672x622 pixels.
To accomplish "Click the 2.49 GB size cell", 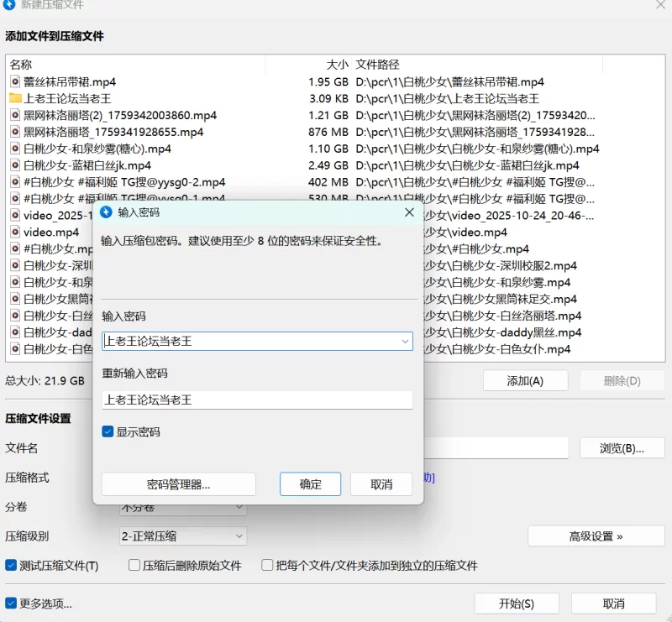I will 328,165.
